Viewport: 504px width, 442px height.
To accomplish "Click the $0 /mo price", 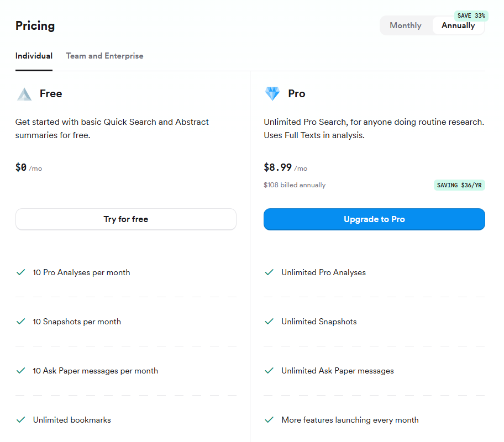I will point(29,167).
